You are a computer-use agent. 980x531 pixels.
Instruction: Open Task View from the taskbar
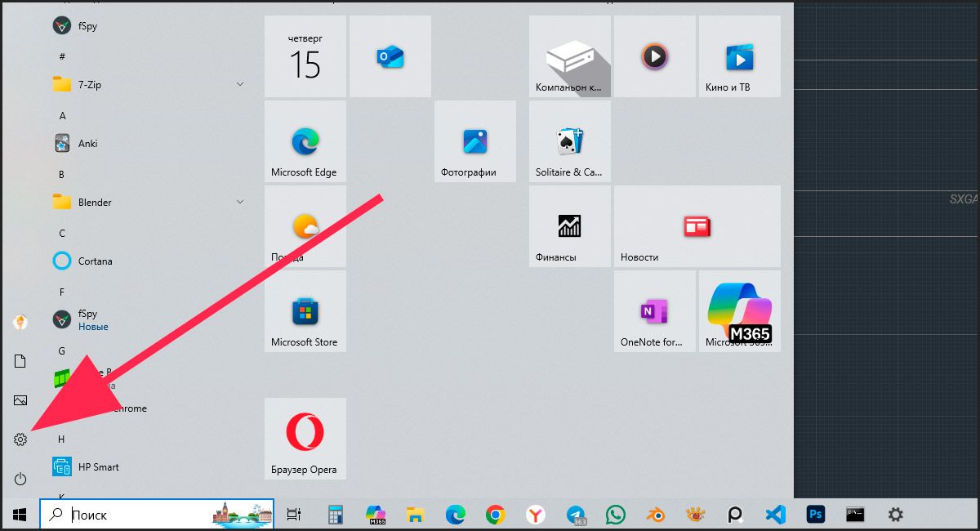[x=294, y=515]
